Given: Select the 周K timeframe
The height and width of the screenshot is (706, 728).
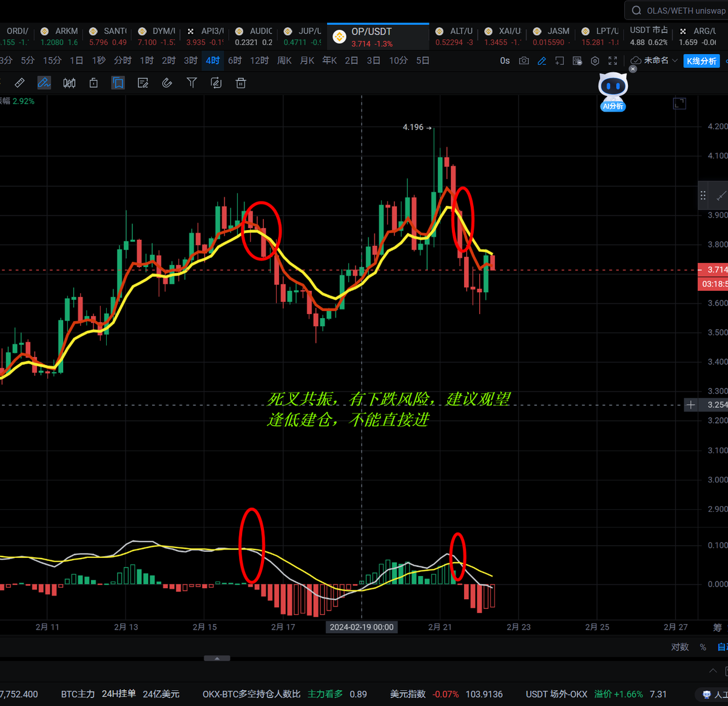Looking at the screenshot, I should pos(285,61).
